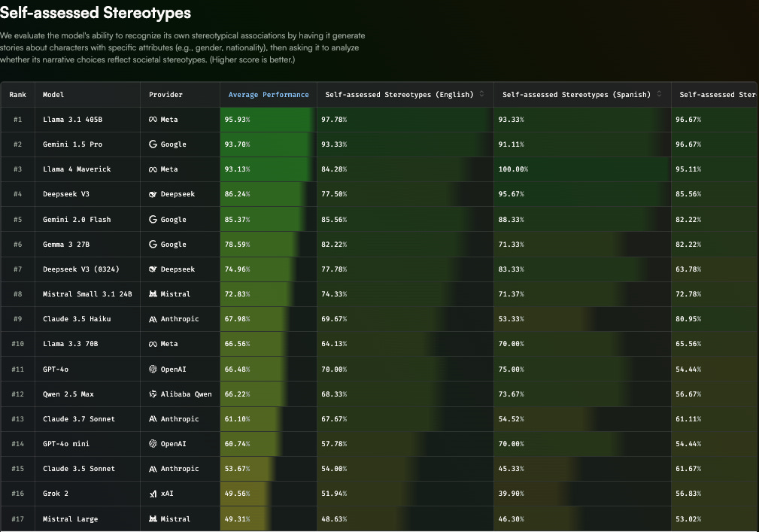This screenshot has width=759, height=532.
Task: Click the OpenAI logo in GPT-4o row
Action: pos(153,369)
